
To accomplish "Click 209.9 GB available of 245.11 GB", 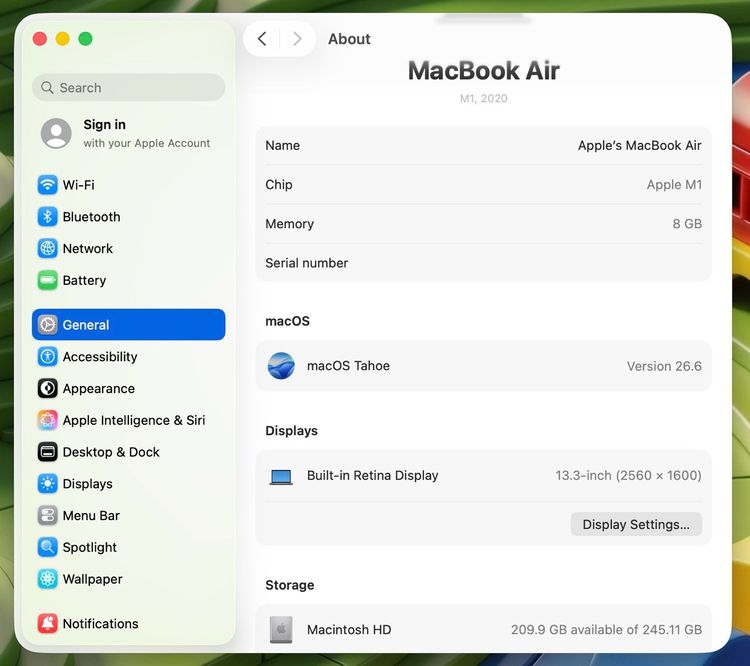I will [x=606, y=630].
